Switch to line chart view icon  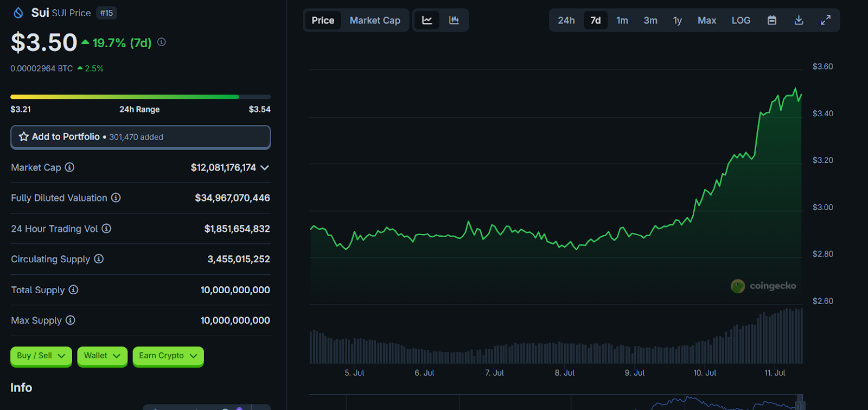pos(427,20)
